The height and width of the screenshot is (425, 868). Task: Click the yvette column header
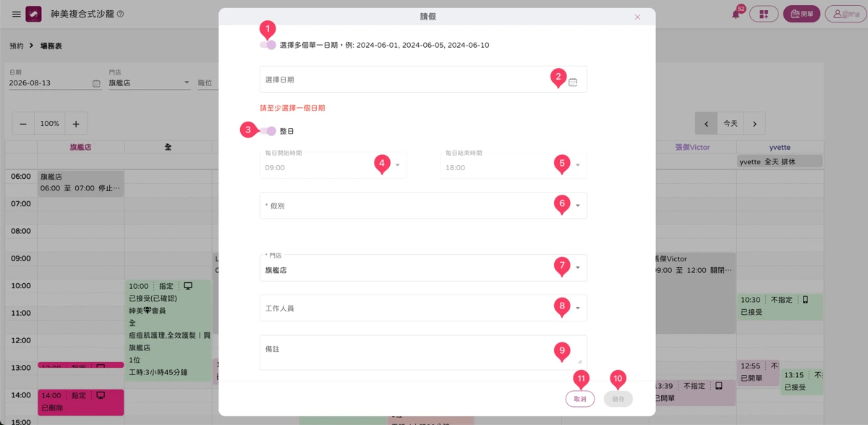coord(780,147)
